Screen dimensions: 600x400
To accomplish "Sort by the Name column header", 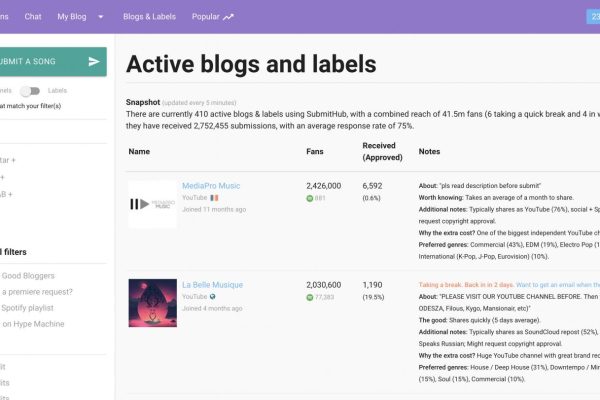I will 139,152.
